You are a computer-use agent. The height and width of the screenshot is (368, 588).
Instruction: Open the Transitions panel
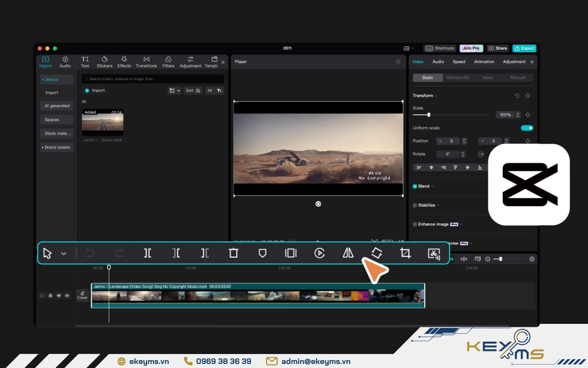pos(146,62)
